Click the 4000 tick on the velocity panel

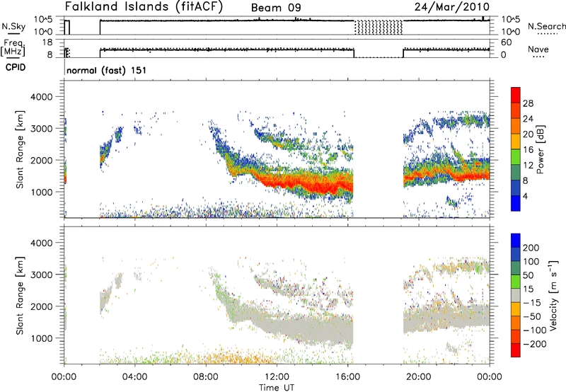[x=41, y=243]
